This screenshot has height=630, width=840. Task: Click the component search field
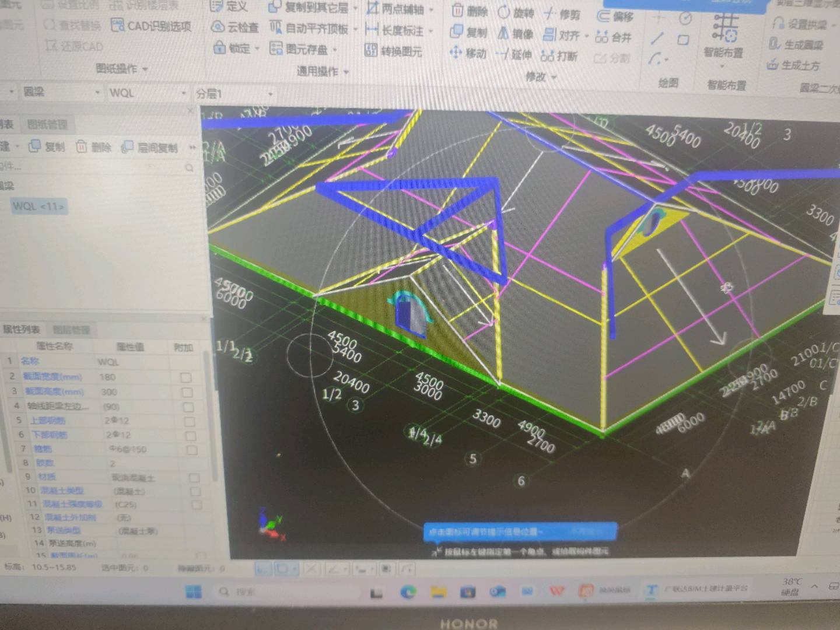96,167
